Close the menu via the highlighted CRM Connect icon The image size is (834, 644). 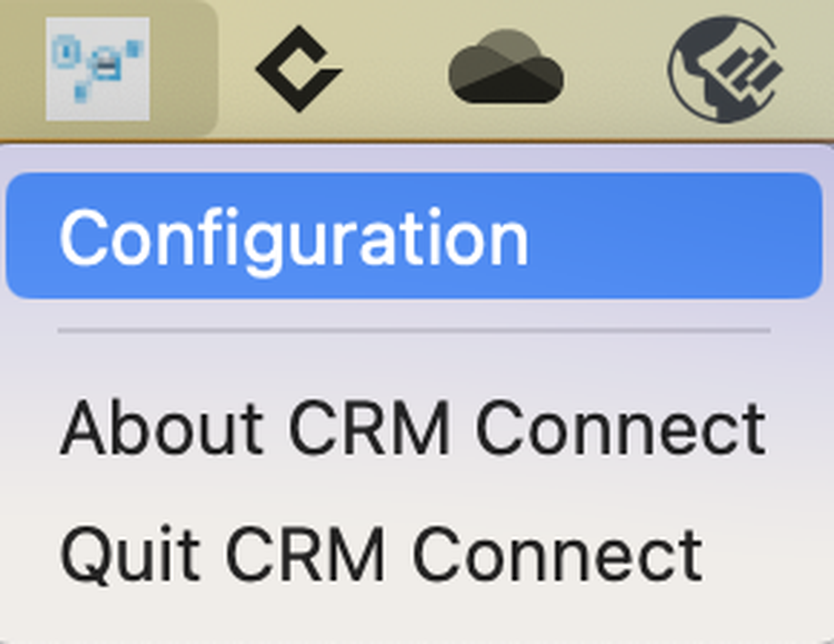point(98,69)
